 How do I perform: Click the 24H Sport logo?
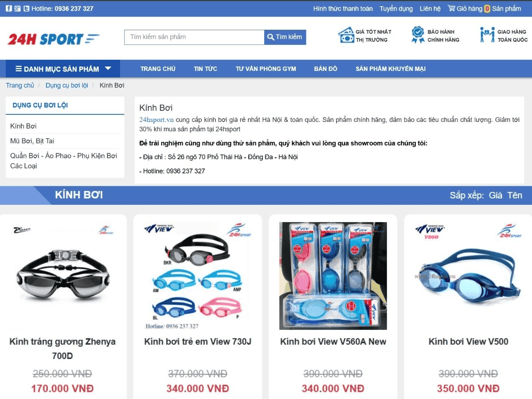(x=53, y=39)
